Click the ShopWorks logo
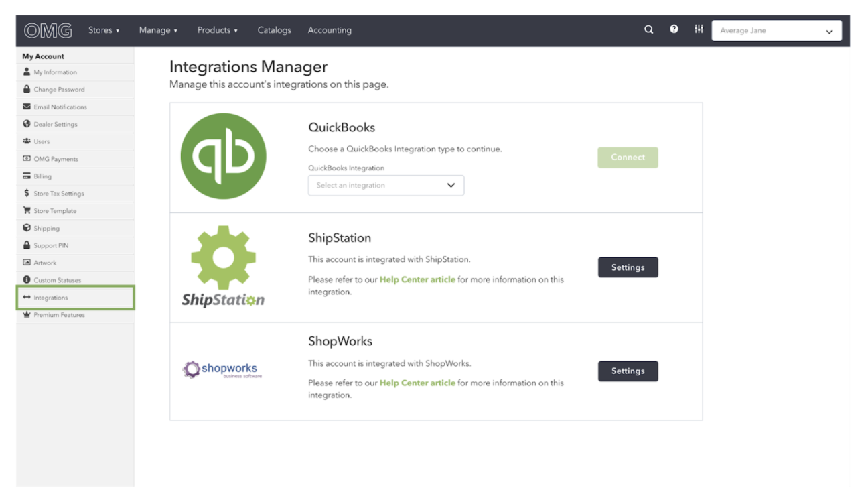This screenshot has width=868, height=500. point(222,370)
